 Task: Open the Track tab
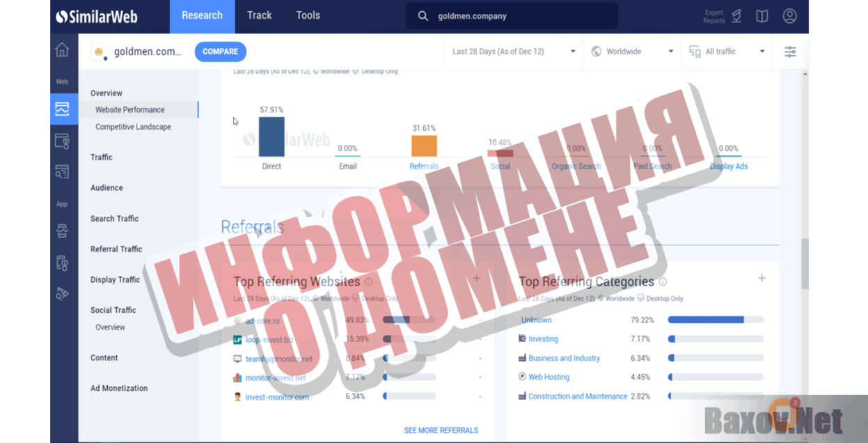tap(260, 16)
